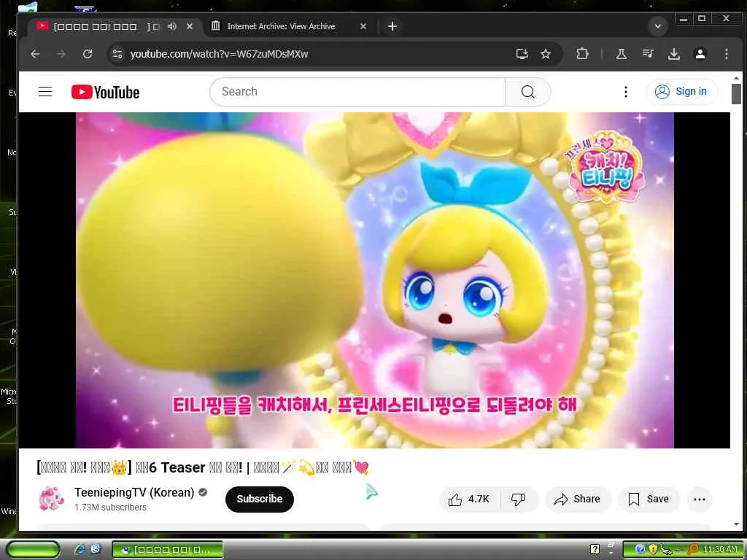
Task: Open the help question mark tray icon
Action: [x=595, y=549]
